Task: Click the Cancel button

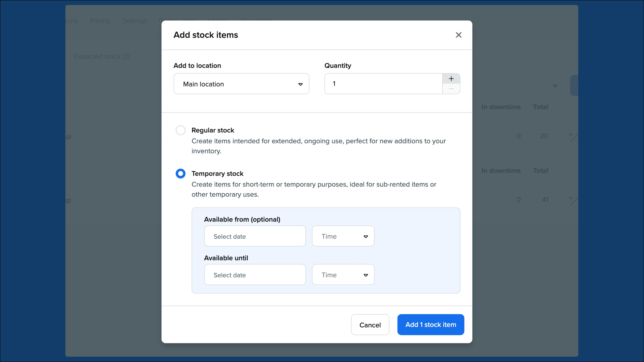Action: click(370, 325)
